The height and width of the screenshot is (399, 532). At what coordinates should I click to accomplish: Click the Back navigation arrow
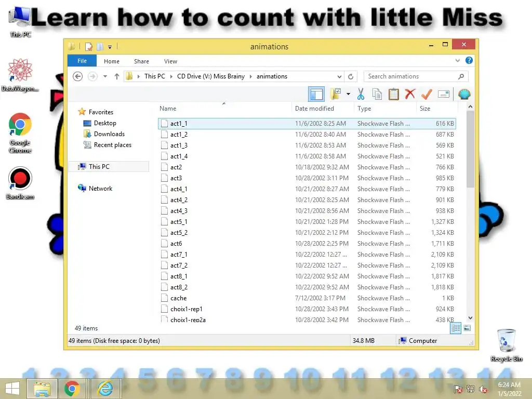point(78,76)
